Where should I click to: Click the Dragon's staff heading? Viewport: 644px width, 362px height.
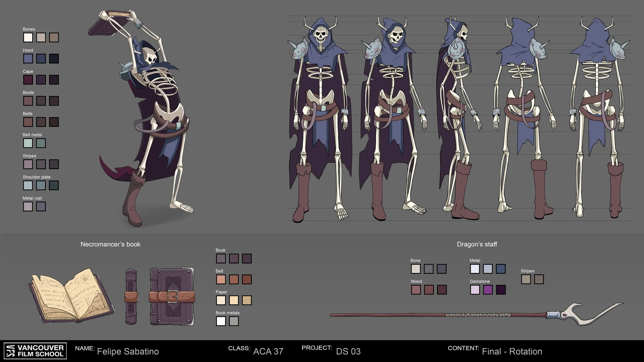click(x=478, y=245)
